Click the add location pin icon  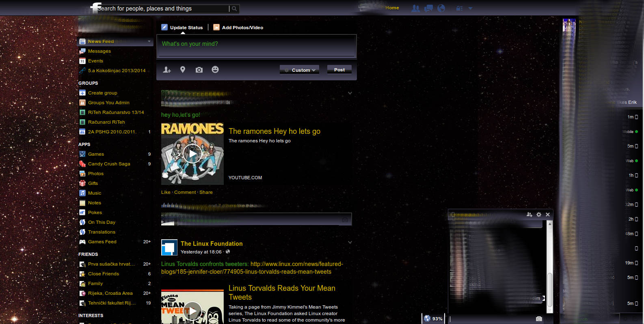[x=183, y=70]
